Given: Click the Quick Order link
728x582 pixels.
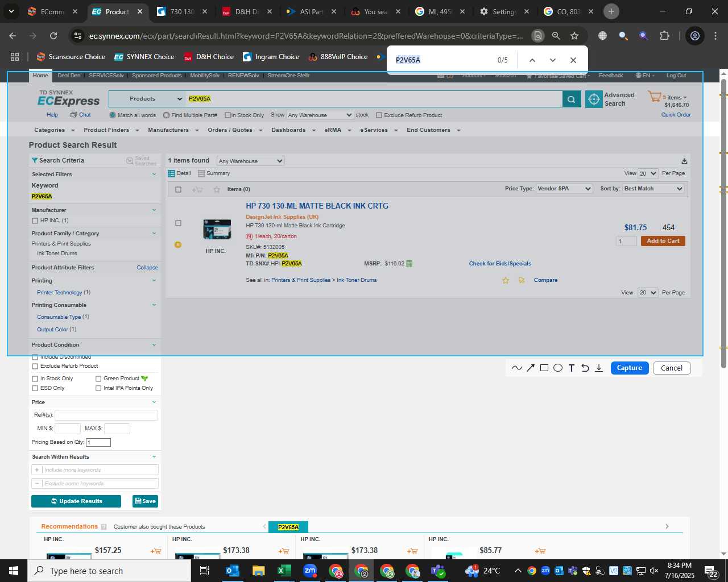Looking at the screenshot, I should pyautogui.click(x=676, y=115).
